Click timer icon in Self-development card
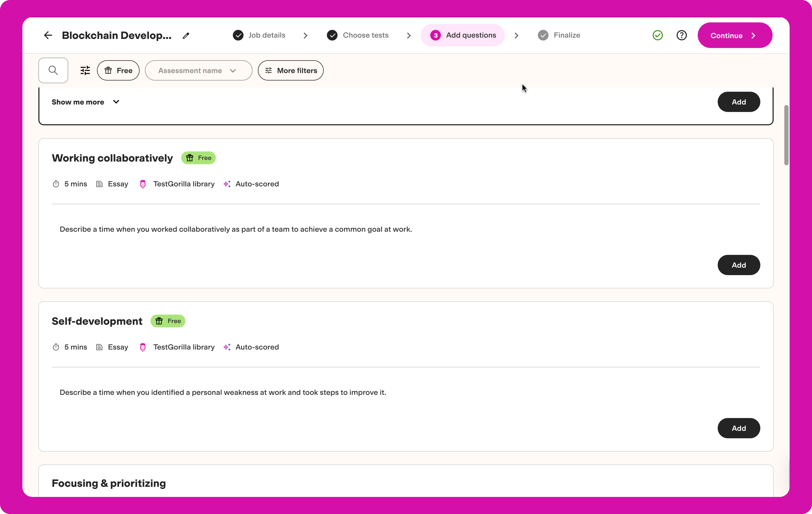 (56, 347)
